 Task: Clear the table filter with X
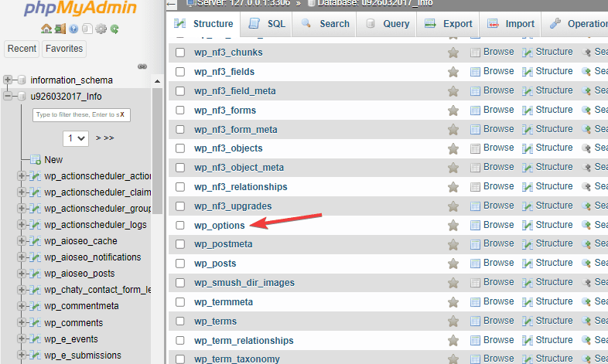[122, 114]
